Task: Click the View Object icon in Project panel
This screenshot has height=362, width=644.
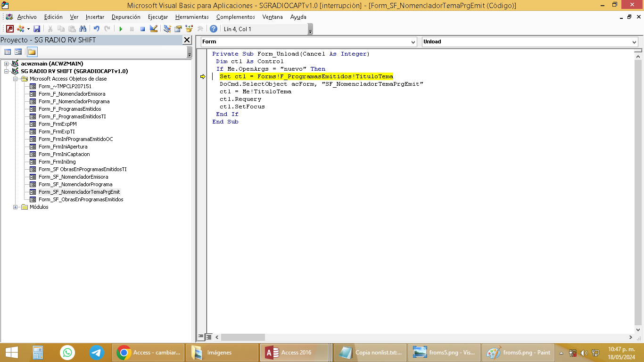Action: [x=18, y=52]
